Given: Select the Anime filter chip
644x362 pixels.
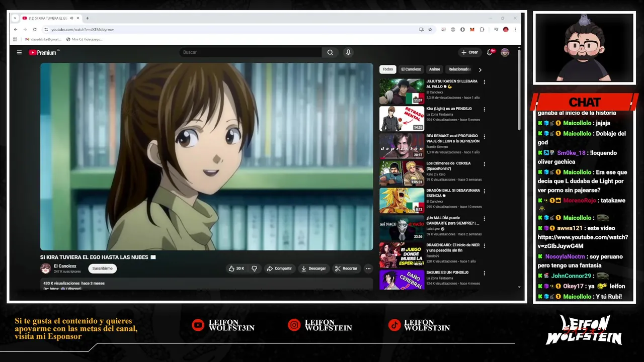Looking at the screenshot, I should 435,69.
